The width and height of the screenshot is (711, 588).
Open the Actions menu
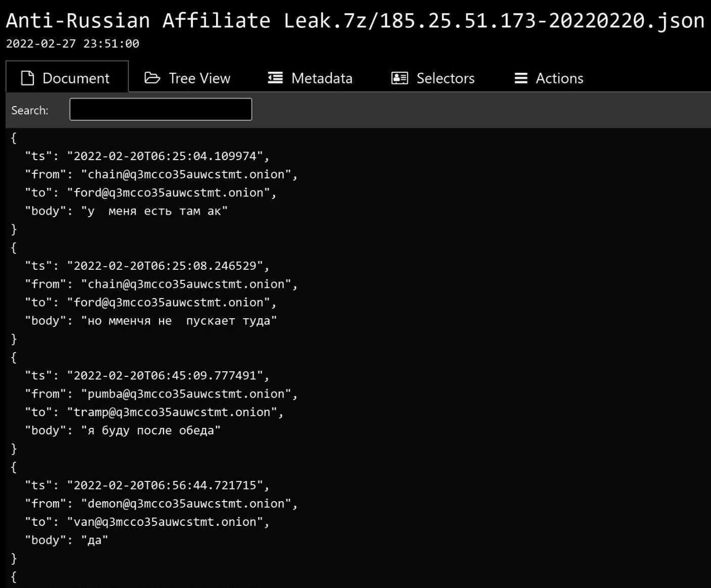tap(549, 78)
